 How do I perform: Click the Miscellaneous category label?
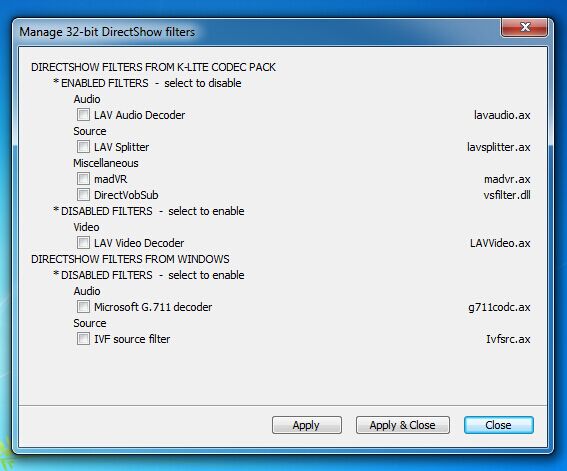(x=106, y=163)
